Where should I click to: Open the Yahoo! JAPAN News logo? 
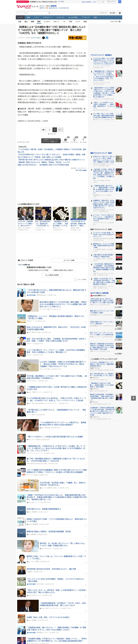[x=27, y=7]
